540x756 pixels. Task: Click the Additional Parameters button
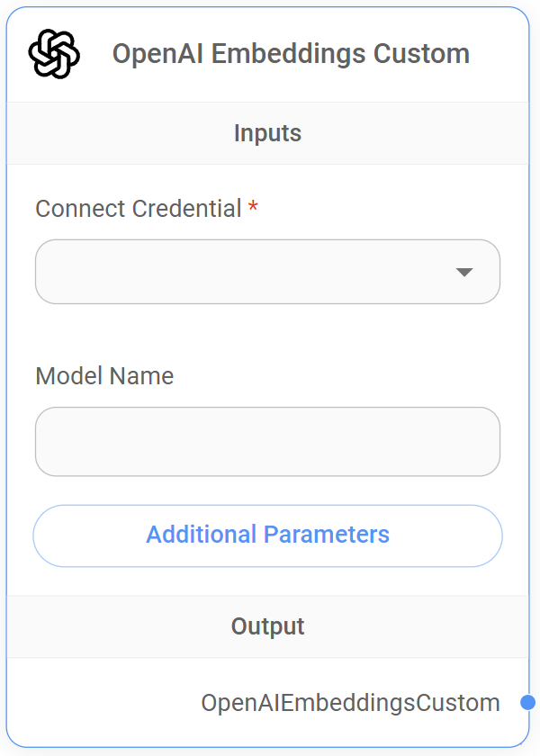point(267,535)
